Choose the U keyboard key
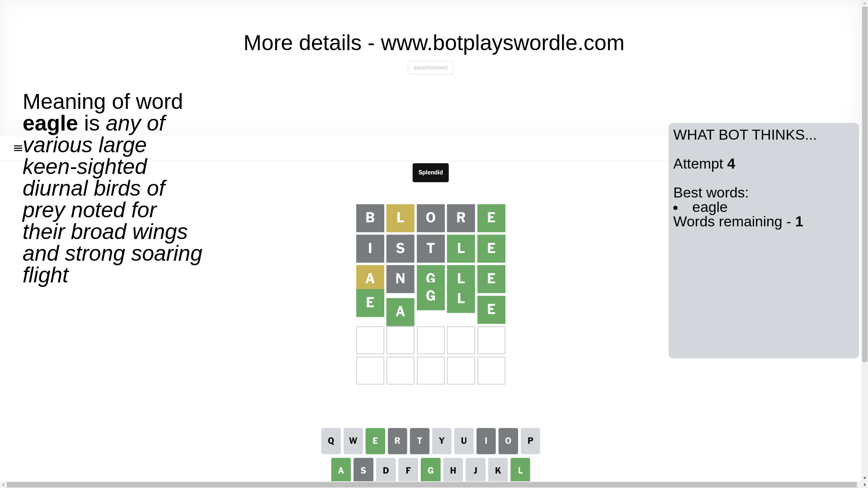The height and width of the screenshot is (488, 868). pos(464,441)
